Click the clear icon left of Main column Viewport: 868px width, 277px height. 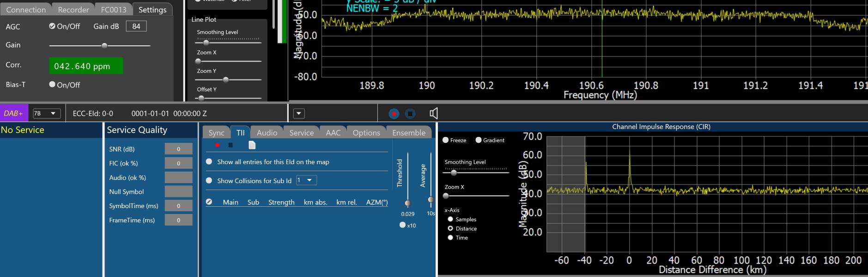point(209,202)
